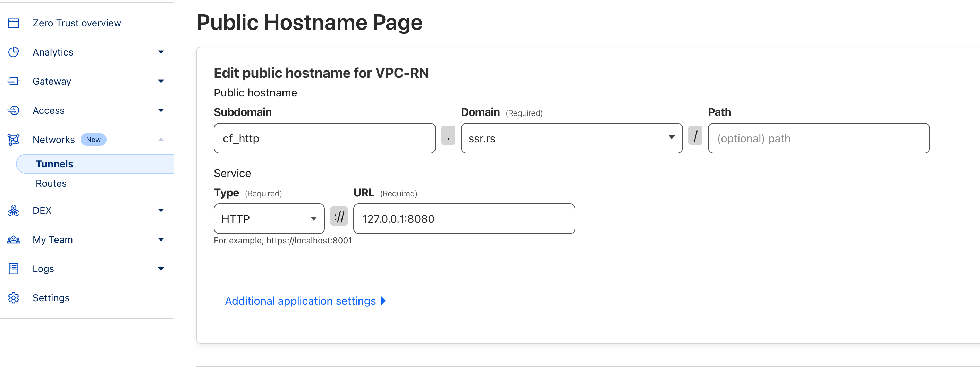Select Tunnels in the Networks submenu
The width and height of the screenshot is (980, 370).
tap(55, 164)
